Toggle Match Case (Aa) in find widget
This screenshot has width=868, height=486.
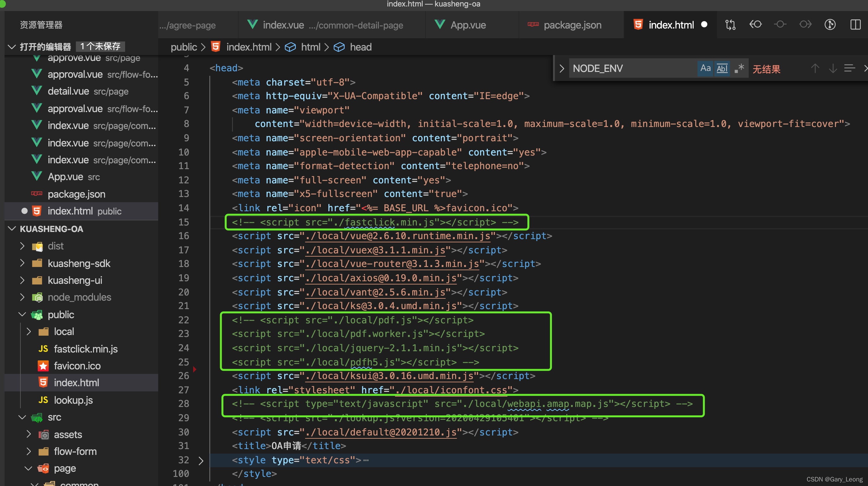tap(705, 68)
